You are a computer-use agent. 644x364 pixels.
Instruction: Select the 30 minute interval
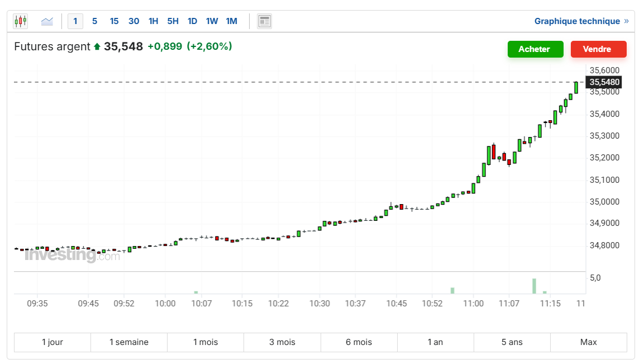(134, 21)
